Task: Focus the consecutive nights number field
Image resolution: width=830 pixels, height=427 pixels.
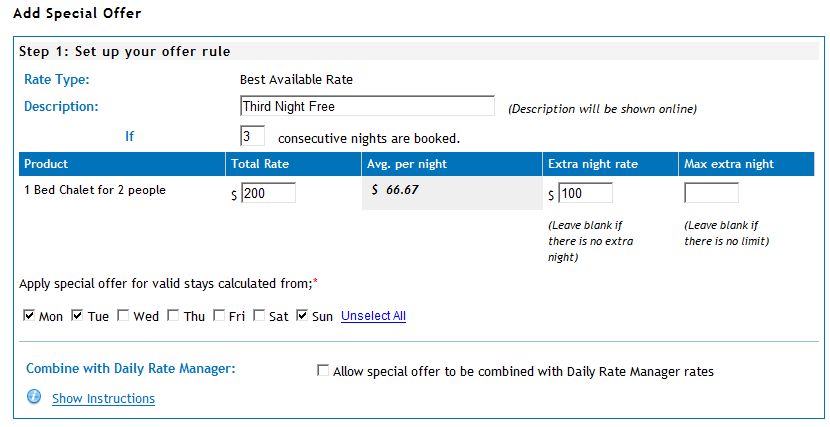Action: point(252,136)
